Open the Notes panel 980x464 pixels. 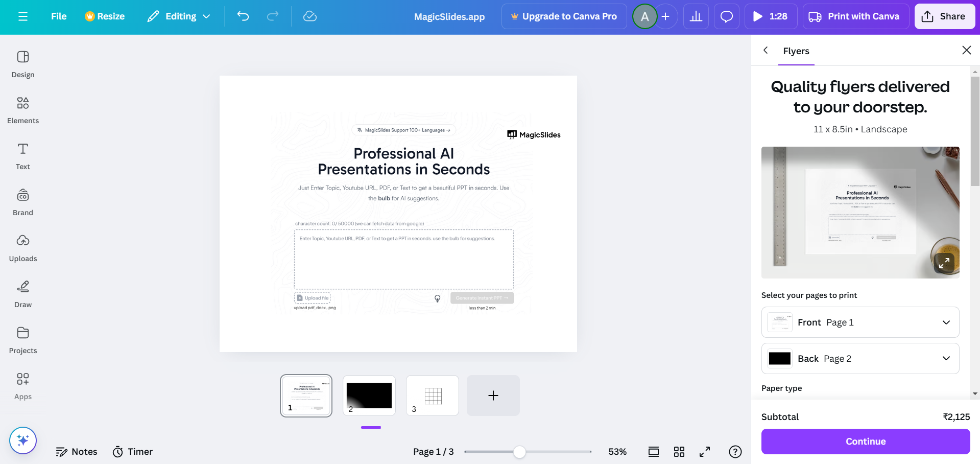click(x=77, y=452)
